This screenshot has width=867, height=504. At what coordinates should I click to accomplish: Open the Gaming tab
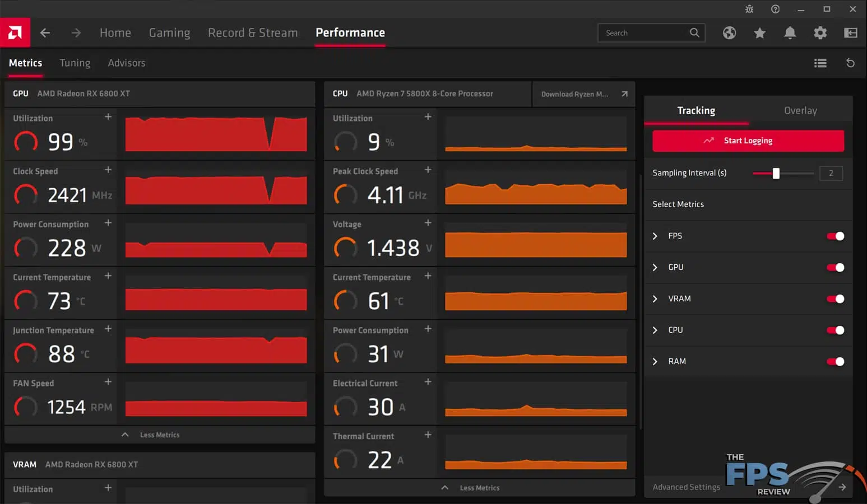click(x=169, y=33)
